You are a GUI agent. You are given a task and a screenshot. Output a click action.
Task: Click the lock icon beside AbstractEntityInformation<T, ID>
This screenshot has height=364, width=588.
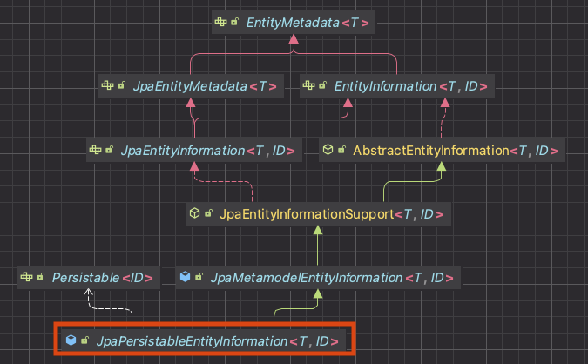click(x=341, y=150)
